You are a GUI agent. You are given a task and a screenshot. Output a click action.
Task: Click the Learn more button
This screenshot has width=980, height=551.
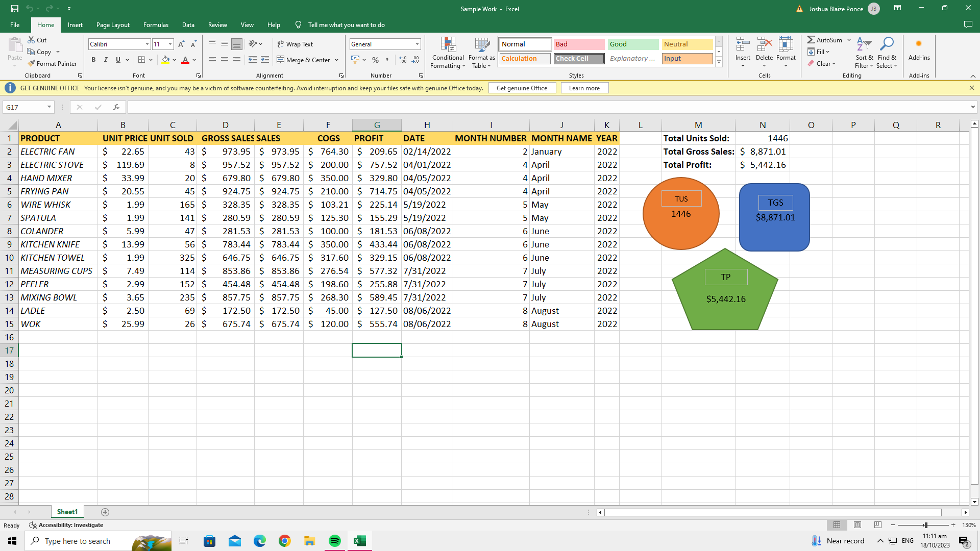point(584,88)
